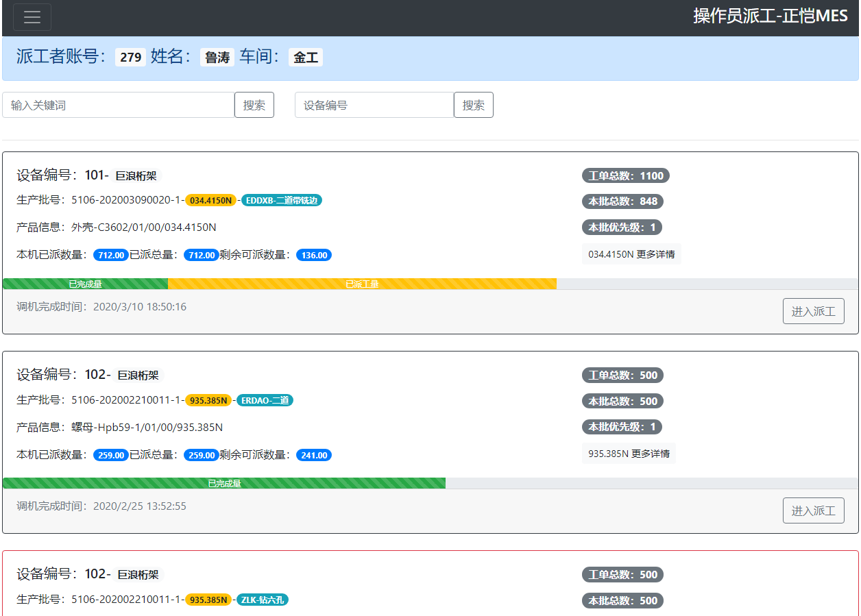Click 巨浪桁架 label in ERDAO-二道 card
Image resolution: width=861 pixels, height=616 pixels.
138,375
